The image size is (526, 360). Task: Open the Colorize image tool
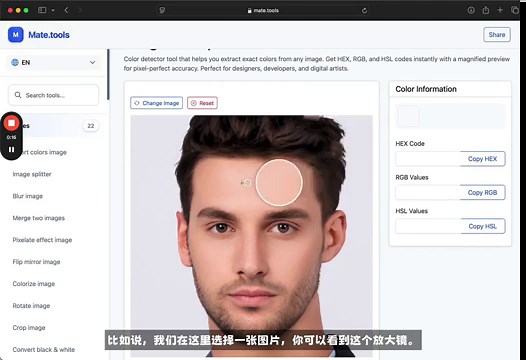pos(34,284)
